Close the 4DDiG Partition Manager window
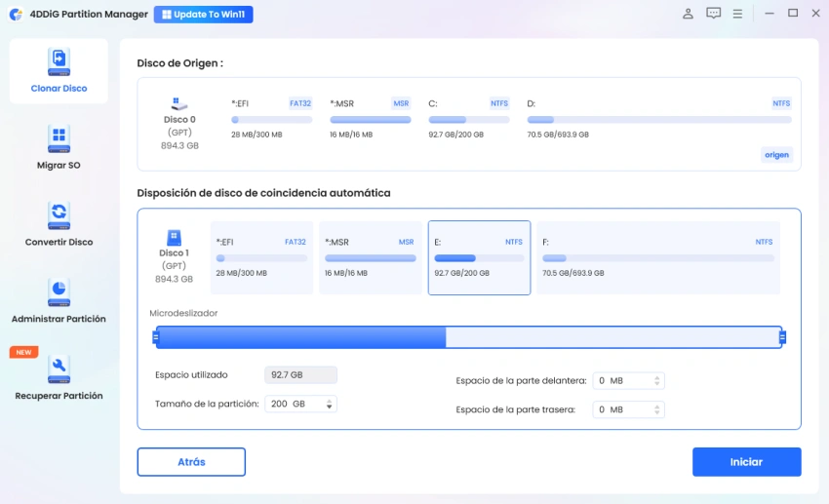Screen dimensions: 829x504 click(815, 14)
